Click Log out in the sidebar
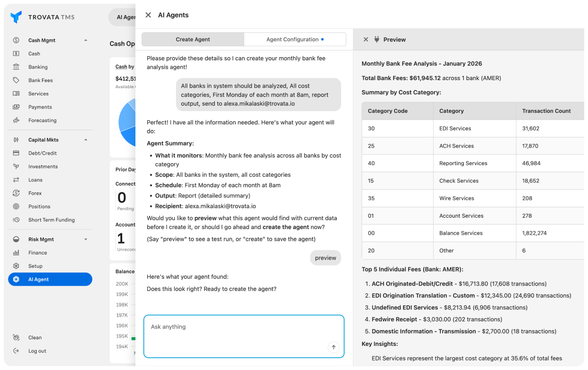 [x=37, y=351]
